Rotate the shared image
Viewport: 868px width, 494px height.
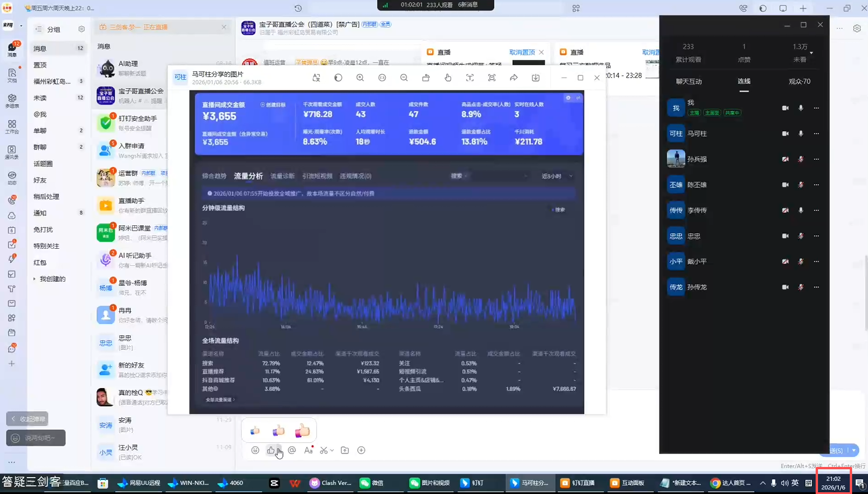point(426,78)
